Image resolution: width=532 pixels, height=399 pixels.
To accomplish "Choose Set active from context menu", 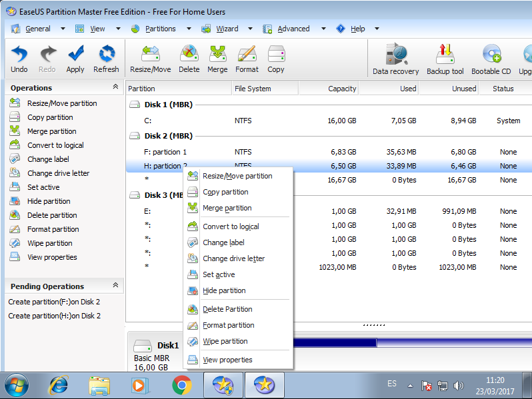I will (238, 274).
